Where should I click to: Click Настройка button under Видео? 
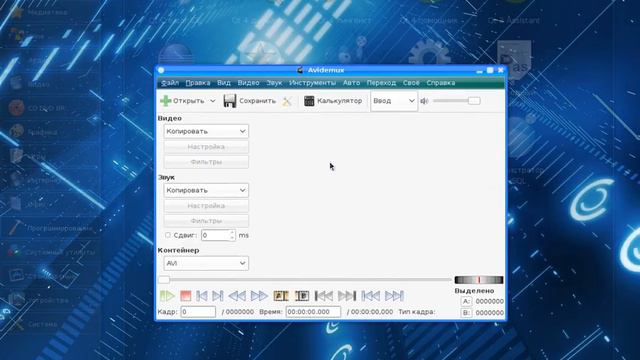pos(206,147)
